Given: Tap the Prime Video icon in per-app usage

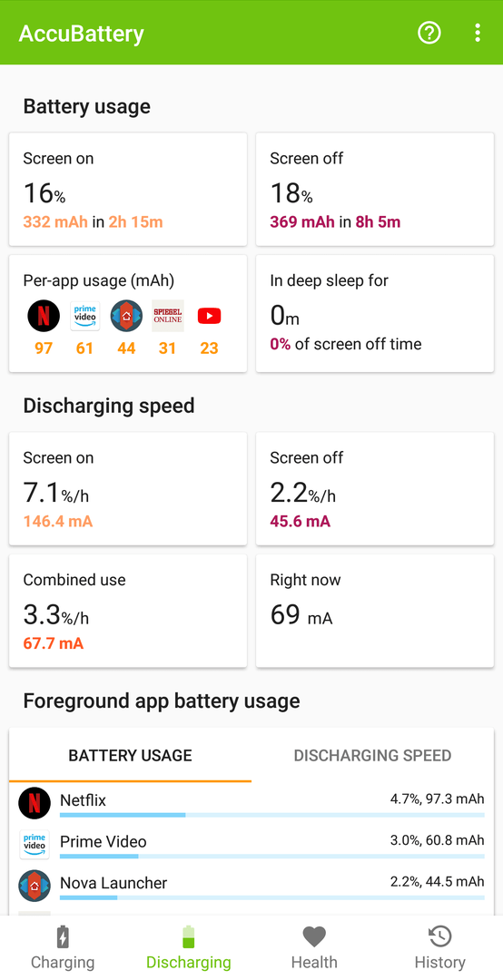Looking at the screenshot, I should (x=85, y=316).
